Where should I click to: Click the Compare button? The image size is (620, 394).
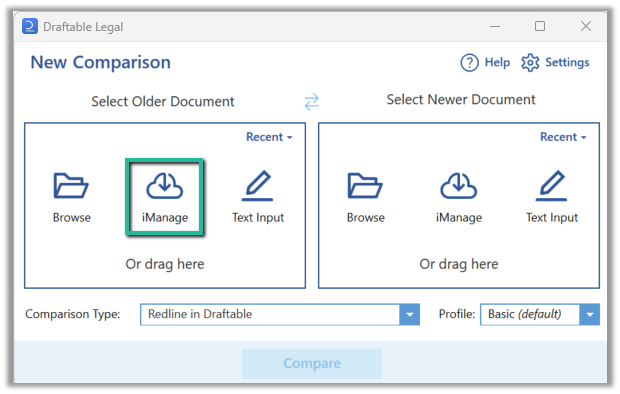[x=312, y=364]
